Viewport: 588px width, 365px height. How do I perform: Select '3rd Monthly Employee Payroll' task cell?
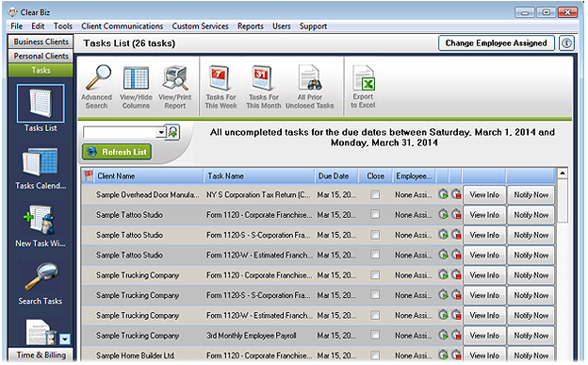point(252,336)
